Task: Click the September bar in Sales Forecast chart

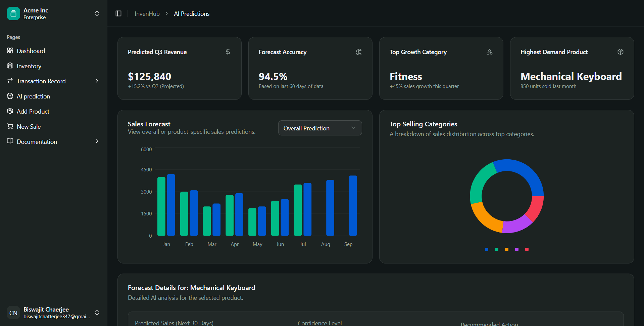Action: click(x=353, y=206)
